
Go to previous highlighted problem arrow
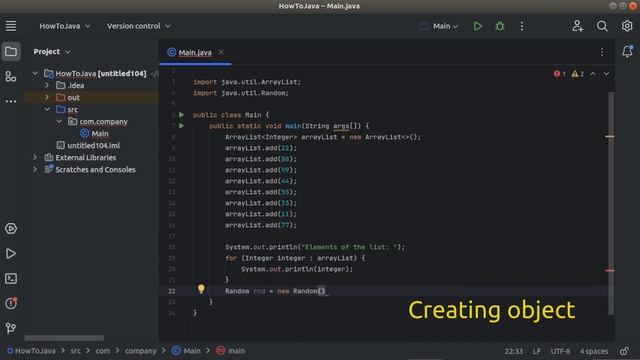coord(593,74)
